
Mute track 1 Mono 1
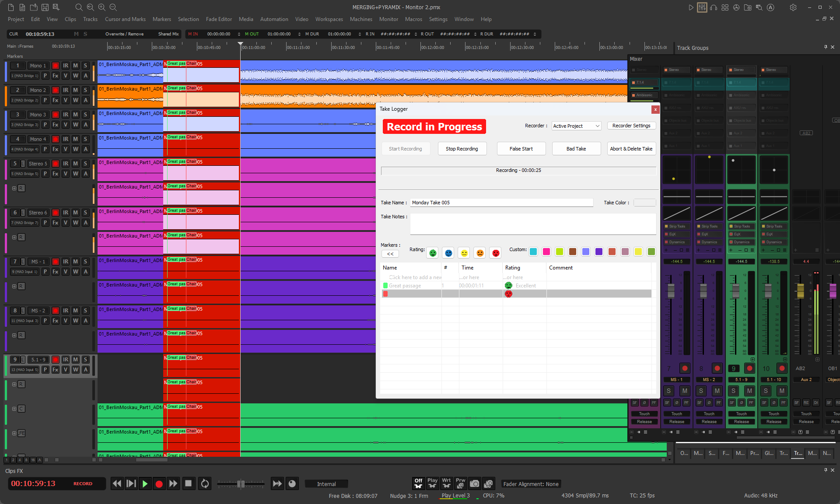[75, 66]
